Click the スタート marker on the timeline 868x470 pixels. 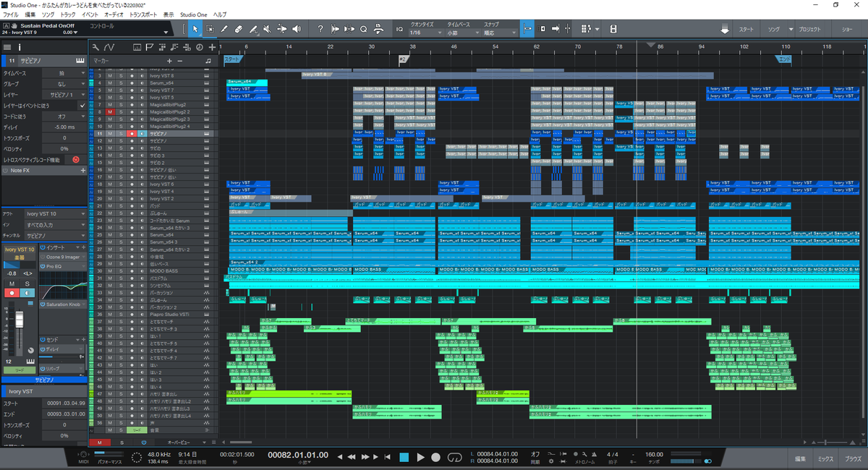(x=232, y=59)
